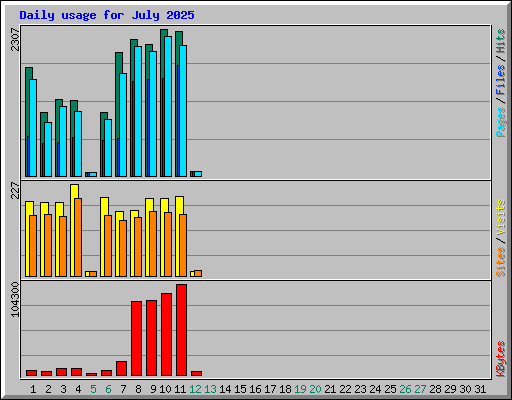Screen dimensions: 512x400
Task: Click day 20 green weekend label
Action: click(315, 389)
